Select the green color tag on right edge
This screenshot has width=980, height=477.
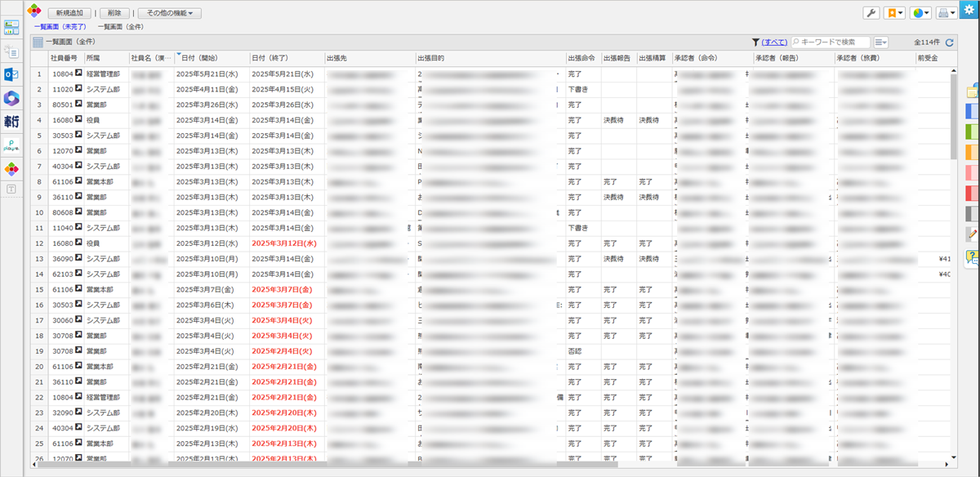pyautogui.click(x=972, y=131)
